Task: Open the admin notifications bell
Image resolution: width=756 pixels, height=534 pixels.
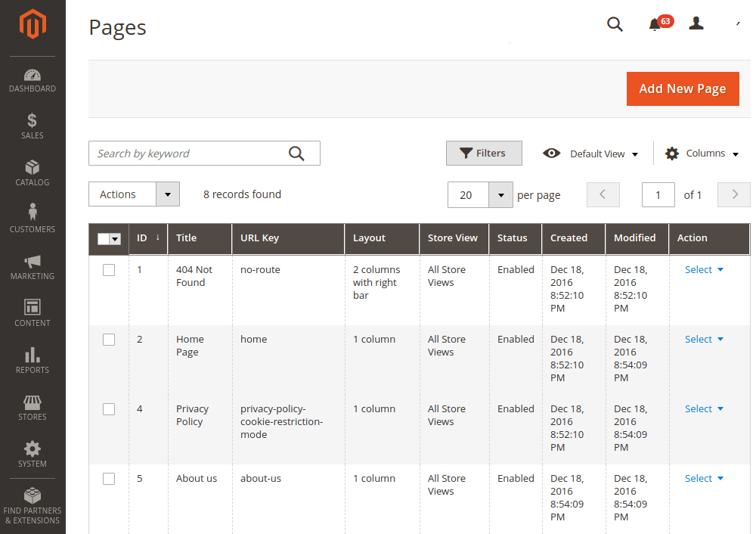Action: click(655, 24)
